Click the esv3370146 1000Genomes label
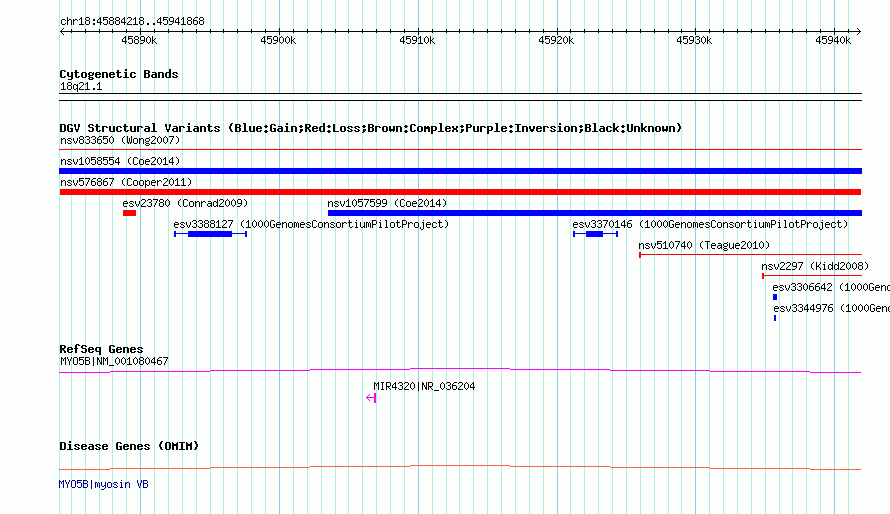Screen dimensions: 890x514 (710, 224)
